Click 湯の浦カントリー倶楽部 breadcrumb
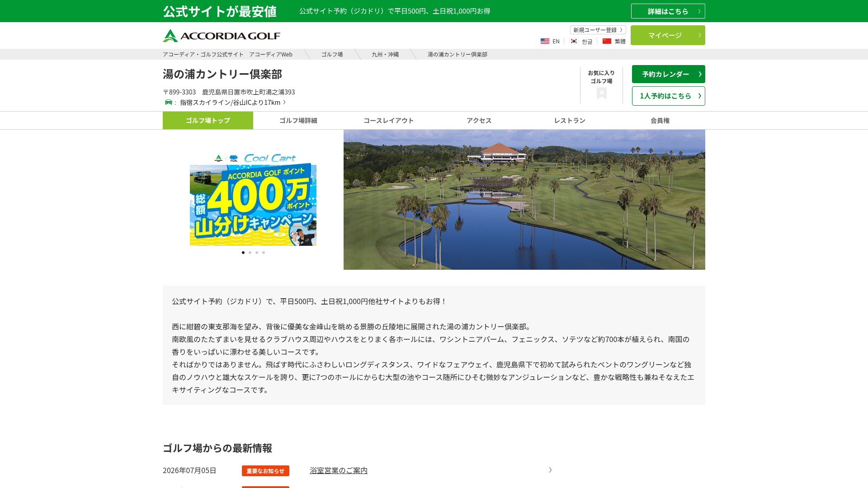The image size is (868, 488). [458, 54]
